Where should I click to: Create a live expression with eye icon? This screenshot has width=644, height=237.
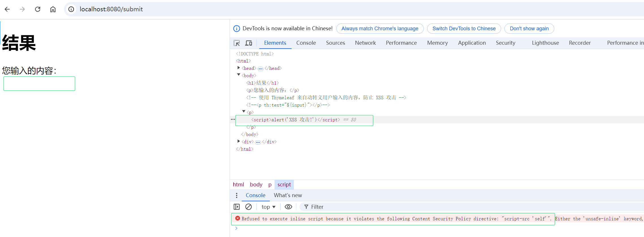[x=288, y=207]
